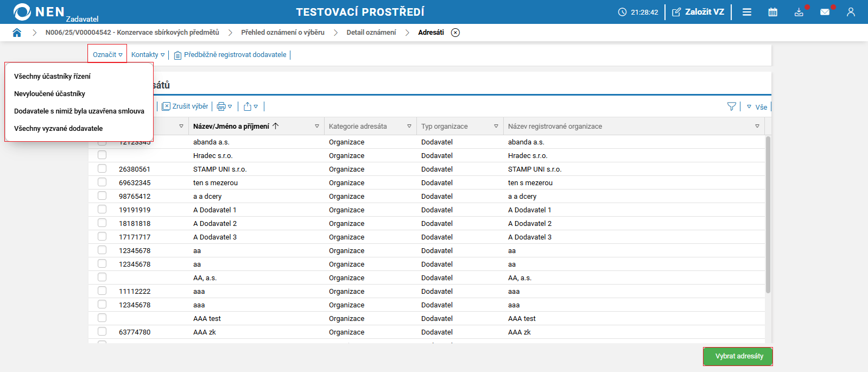The width and height of the screenshot is (868, 372).
Task: Open filter arrow on Typ organizace column
Action: click(x=496, y=126)
